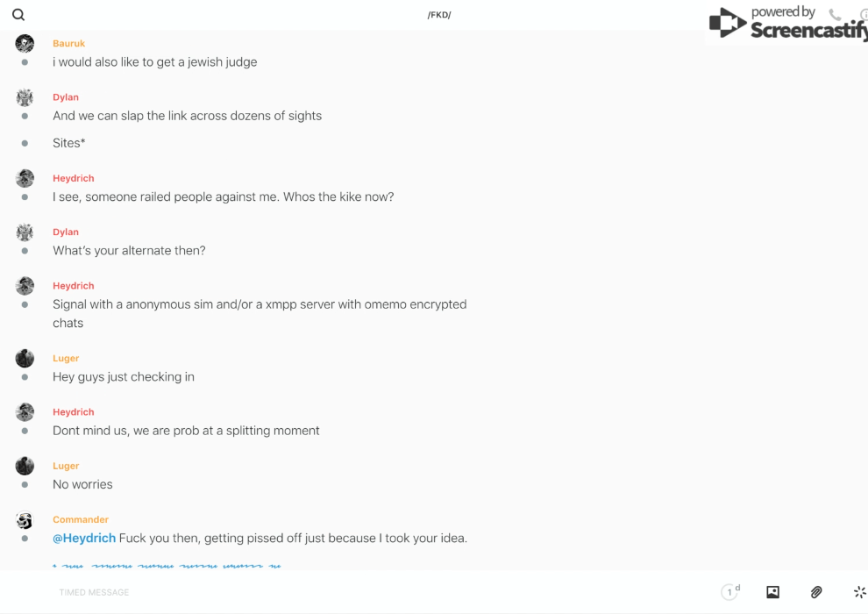Click the /FKD/ conversation title
The width and height of the screenshot is (868, 614).
click(x=439, y=15)
